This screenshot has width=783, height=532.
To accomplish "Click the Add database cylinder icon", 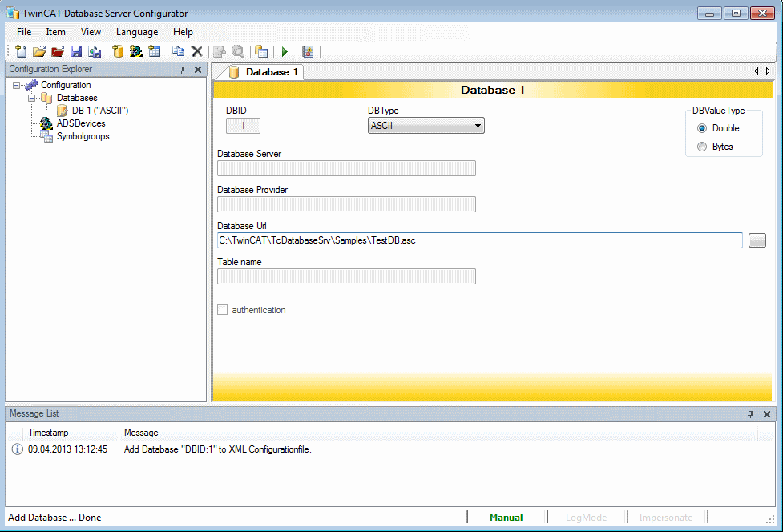I will pos(118,51).
